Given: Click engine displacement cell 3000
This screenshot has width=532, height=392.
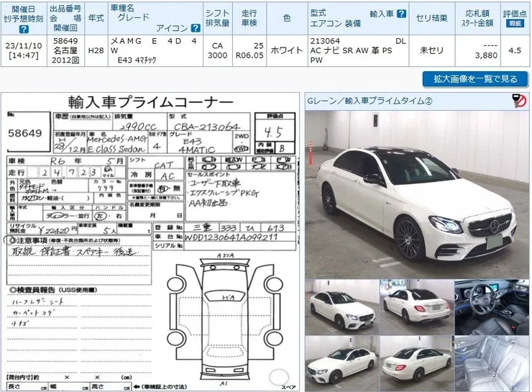Looking at the screenshot, I should [218, 55].
